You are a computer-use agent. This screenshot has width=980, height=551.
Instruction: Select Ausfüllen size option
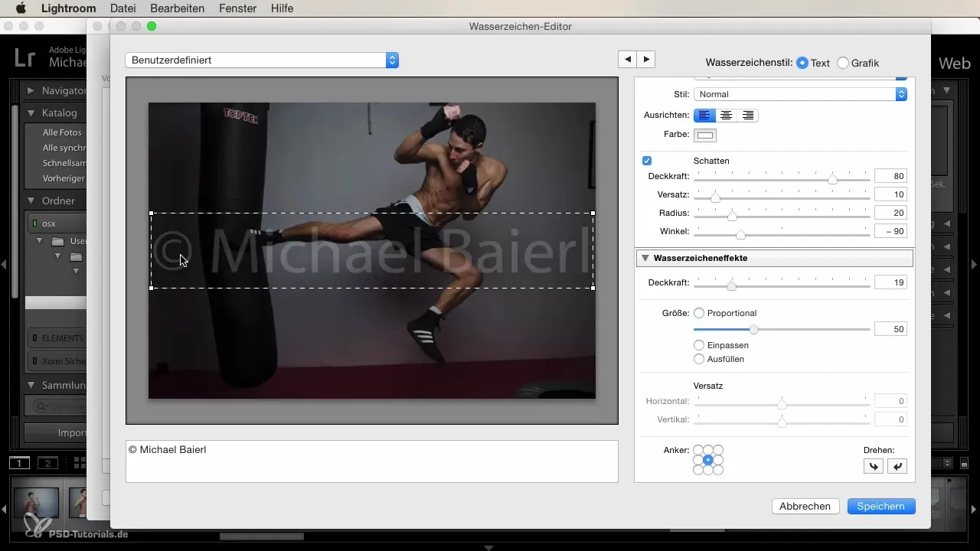pos(699,359)
